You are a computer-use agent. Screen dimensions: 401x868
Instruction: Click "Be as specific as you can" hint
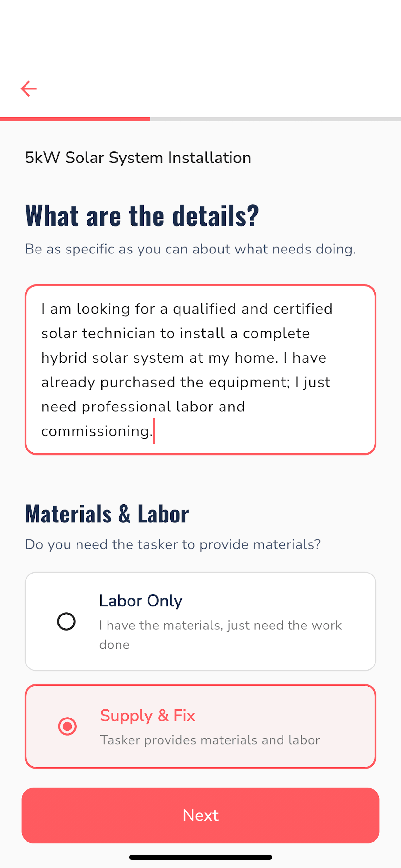[190, 249]
